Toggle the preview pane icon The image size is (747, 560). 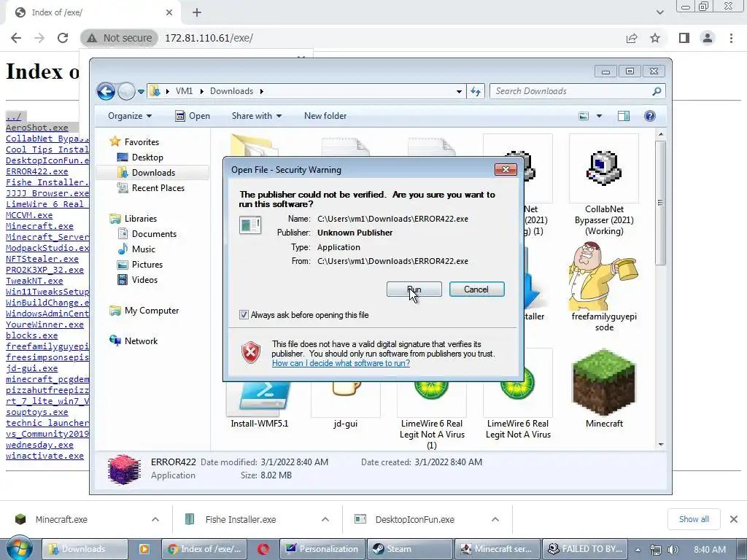[624, 116]
